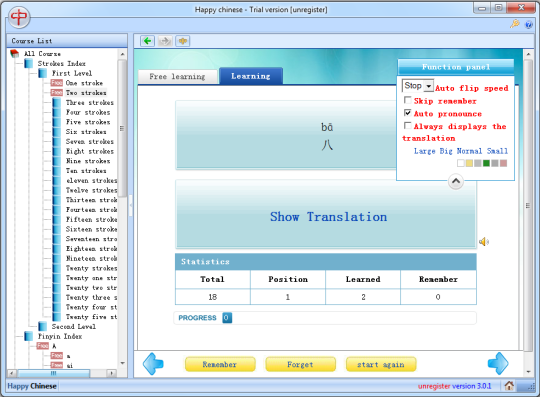Viewport: 540px width, 397px height.
Task: Click the Total value 18 cell
Action: point(212,297)
